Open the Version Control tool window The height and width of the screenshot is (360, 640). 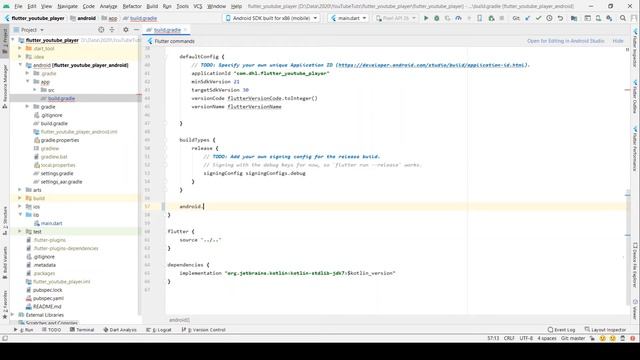pos(203,330)
